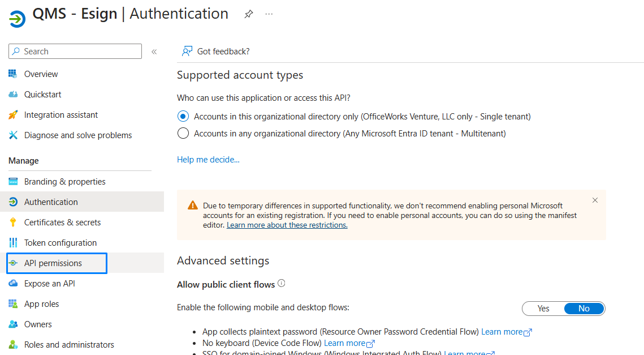The image size is (644, 355).
Task: Open Roles and administrators
Action: 69,345
